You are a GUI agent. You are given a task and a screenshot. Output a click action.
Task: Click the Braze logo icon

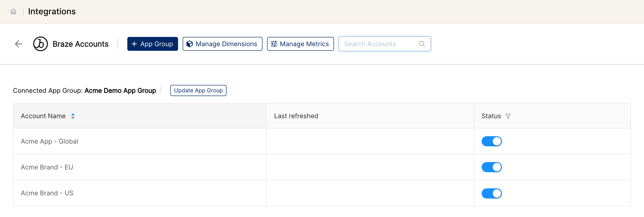coord(41,44)
